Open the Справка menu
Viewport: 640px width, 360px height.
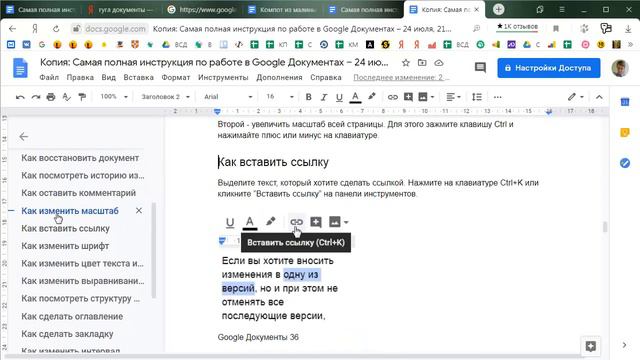pyautogui.click(x=326, y=78)
